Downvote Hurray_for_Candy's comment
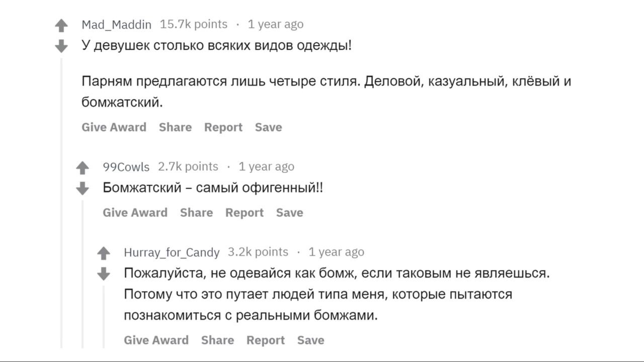This screenshot has width=644, height=362. click(104, 274)
